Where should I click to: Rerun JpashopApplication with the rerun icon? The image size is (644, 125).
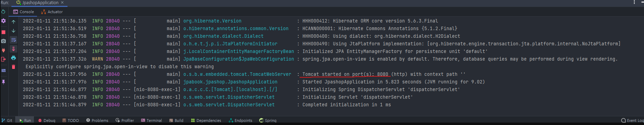click(x=3, y=12)
